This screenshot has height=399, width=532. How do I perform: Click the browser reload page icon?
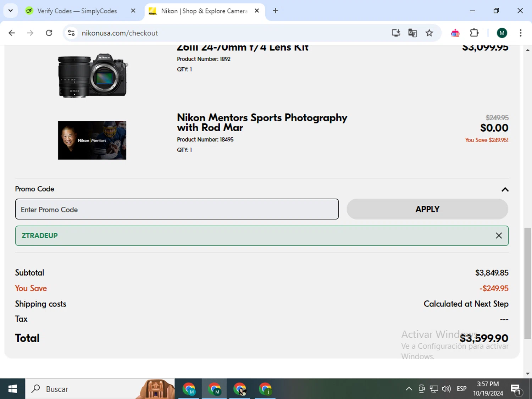point(49,33)
